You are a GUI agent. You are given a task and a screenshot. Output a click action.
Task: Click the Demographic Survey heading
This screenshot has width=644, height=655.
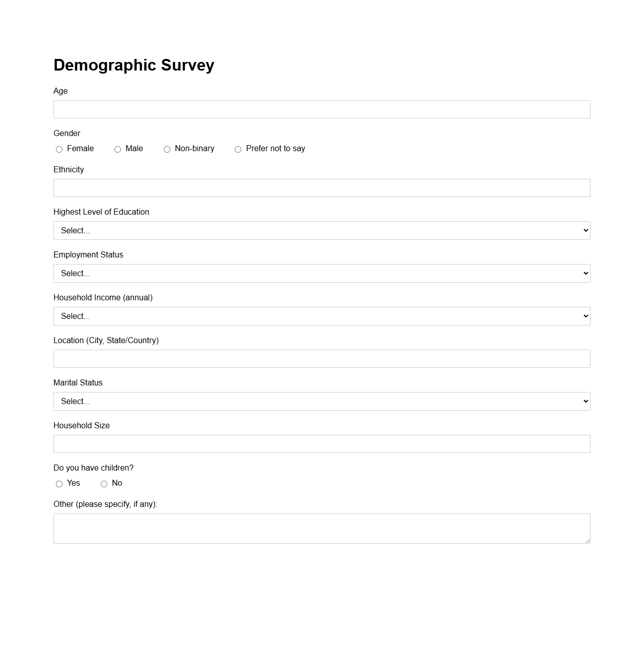pyautogui.click(x=134, y=65)
